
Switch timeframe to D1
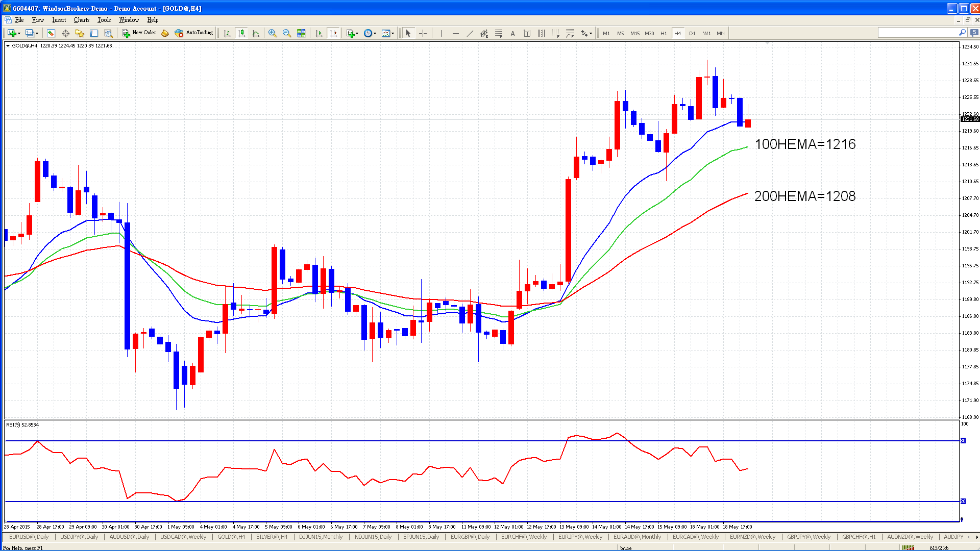click(692, 33)
